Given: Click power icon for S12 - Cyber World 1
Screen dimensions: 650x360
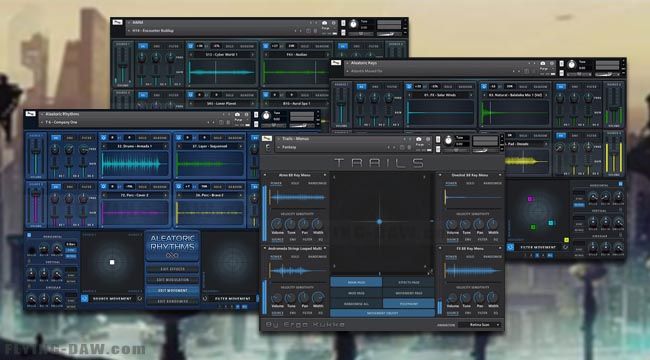Looking at the screenshot, I should tap(191, 46).
